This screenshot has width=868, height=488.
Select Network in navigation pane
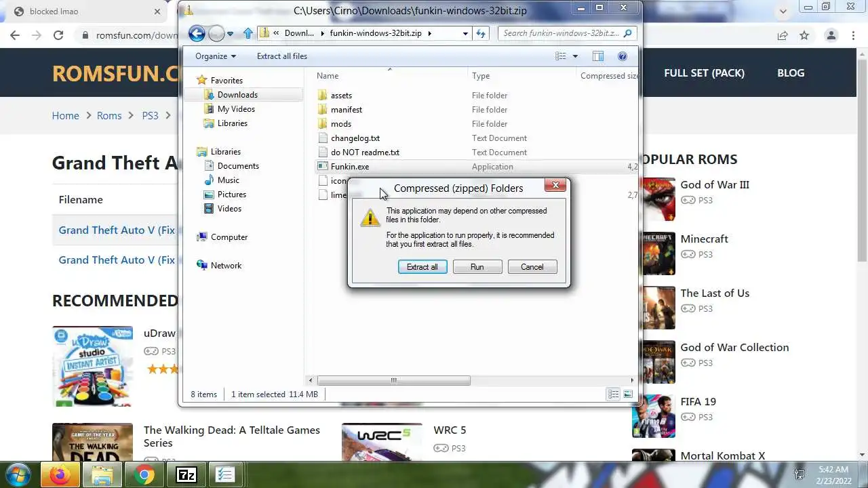[x=226, y=266]
